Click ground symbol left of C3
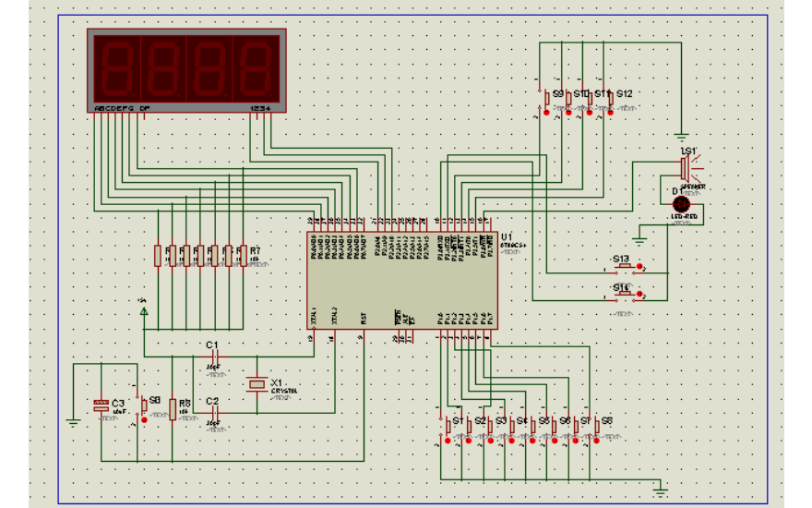 pos(73,423)
